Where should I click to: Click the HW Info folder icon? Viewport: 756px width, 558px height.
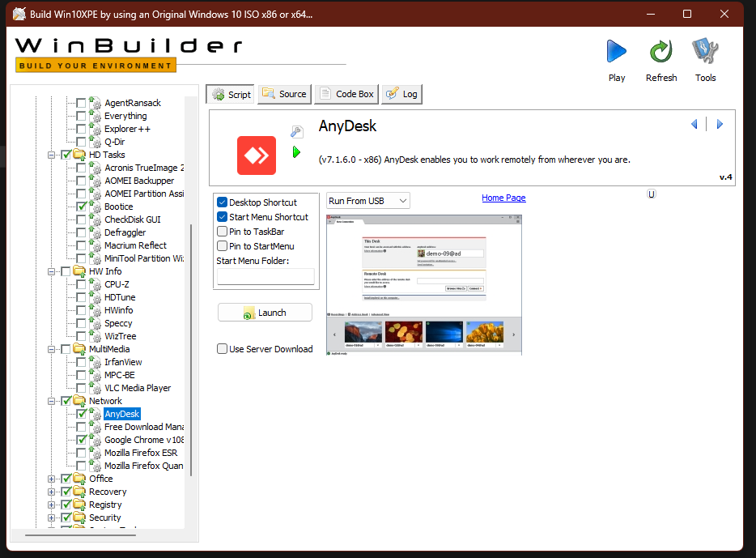pyautogui.click(x=79, y=271)
